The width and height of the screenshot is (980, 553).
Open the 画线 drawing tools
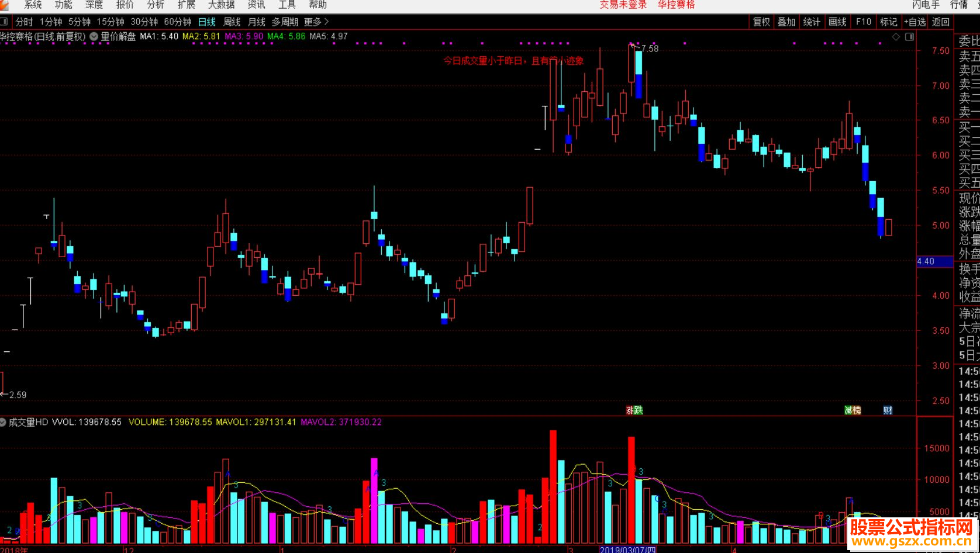[x=837, y=22]
